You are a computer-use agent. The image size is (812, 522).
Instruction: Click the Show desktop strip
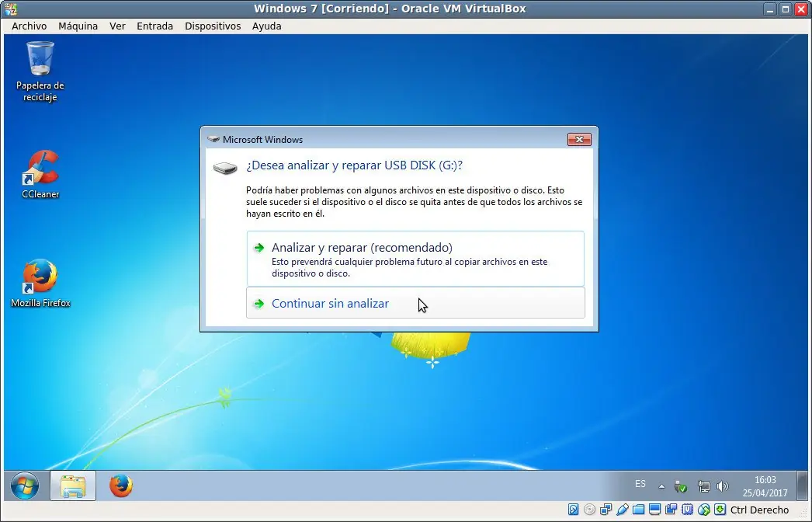[x=803, y=485]
